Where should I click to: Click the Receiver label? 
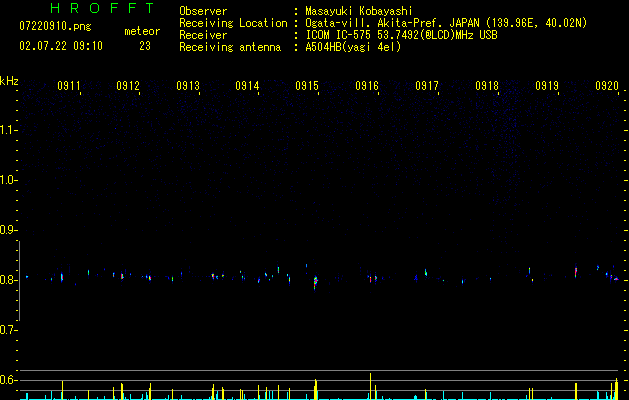[x=203, y=35]
